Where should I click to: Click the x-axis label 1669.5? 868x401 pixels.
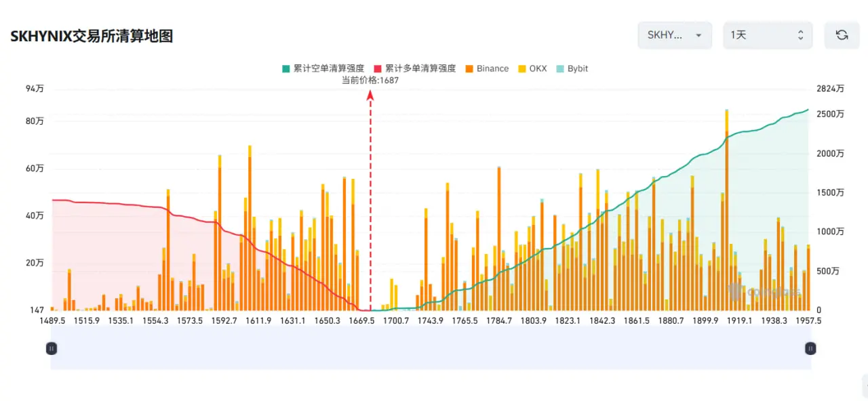coord(362,321)
